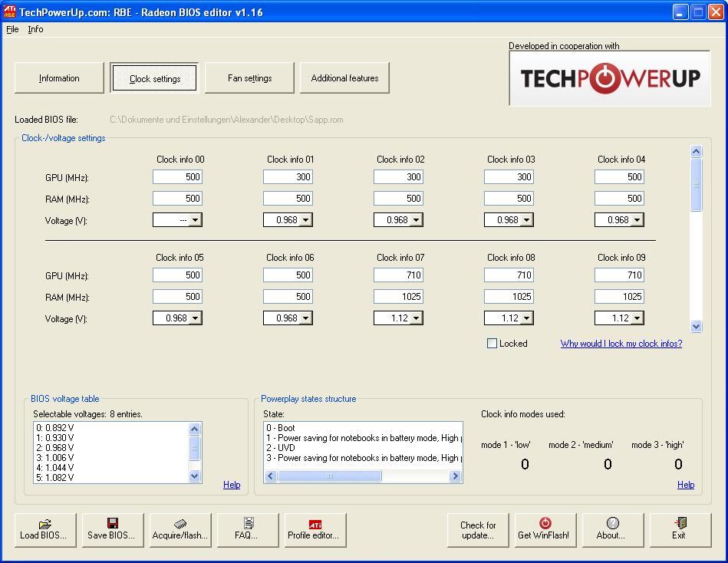This screenshot has height=563, width=728.
Task: Click scroll-up arrow in voltage table list
Action: point(195,429)
